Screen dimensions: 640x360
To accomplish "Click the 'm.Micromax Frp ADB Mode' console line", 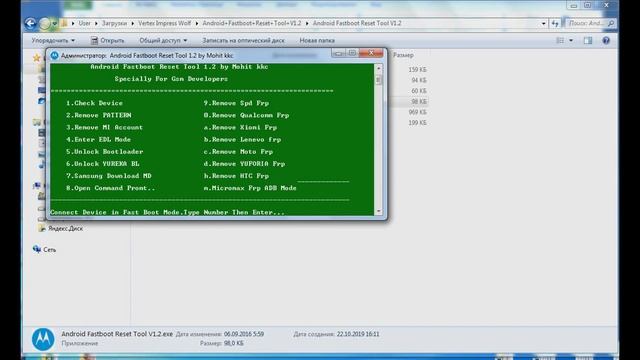I will [250, 188].
